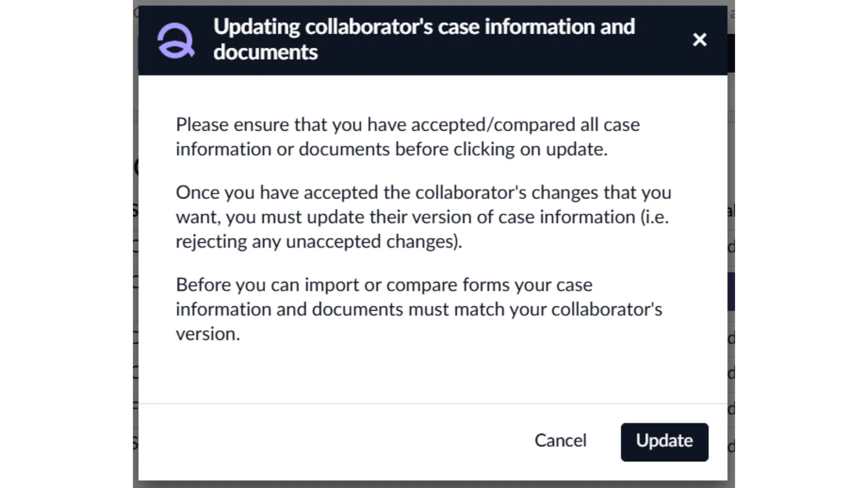This screenshot has width=868, height=488.
Task: Click 'rejecting any unaccepted changes' line
Action: 318,241
